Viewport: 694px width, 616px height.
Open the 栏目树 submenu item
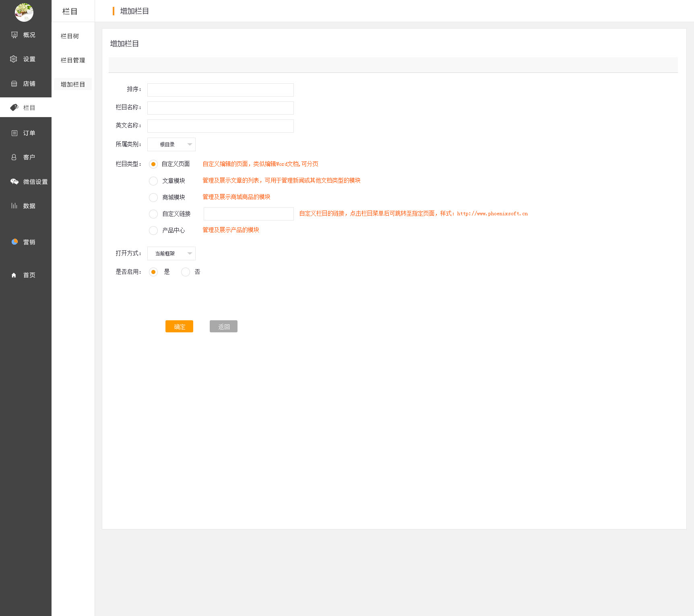coord(70,36)
